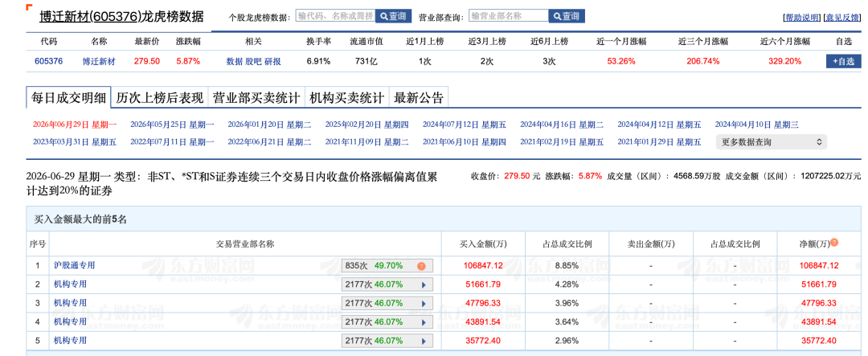This screenshot has width=868, height=356.
Task: Select date 2026年06月29日 星期一
Action: tap(75, 125)
